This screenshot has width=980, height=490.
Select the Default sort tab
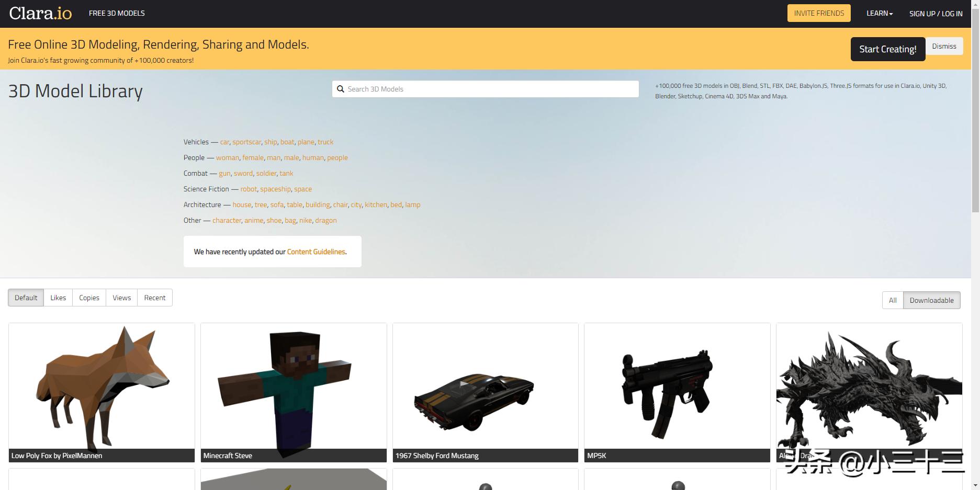pyautogui.click(x=26, y=298)
